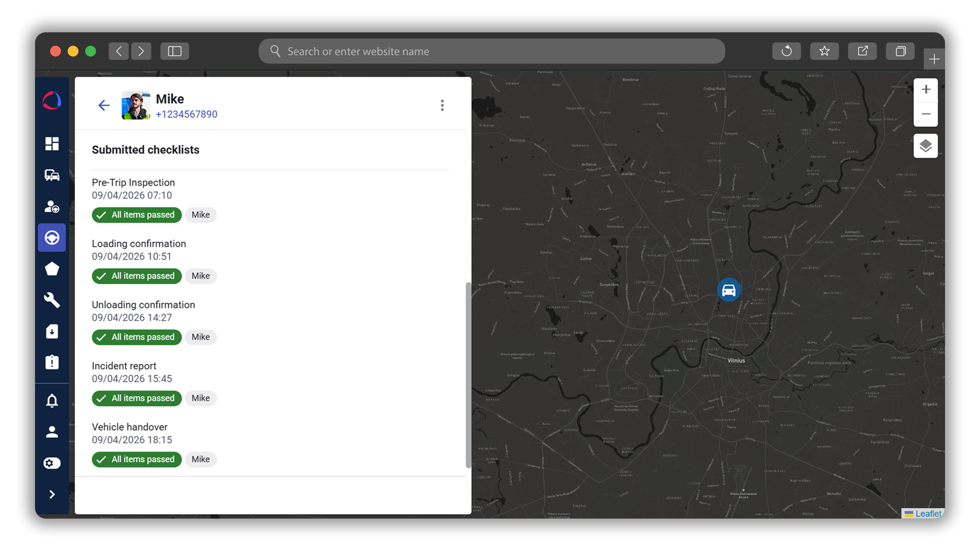Viewport: 980px width, 556px height.
Task: Select the active steering wheel tracking icon
Action: (x=52, y=238)
